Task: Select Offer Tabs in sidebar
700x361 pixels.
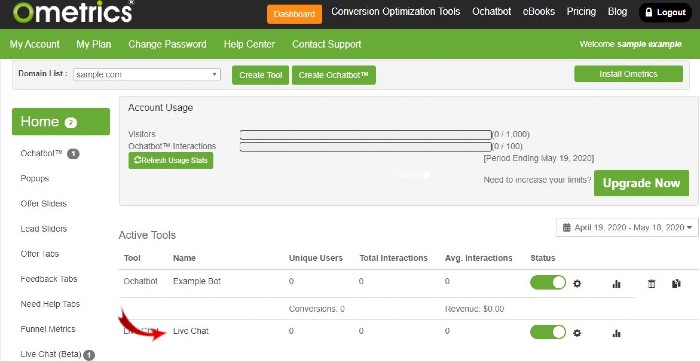Action: click(40, 253)
